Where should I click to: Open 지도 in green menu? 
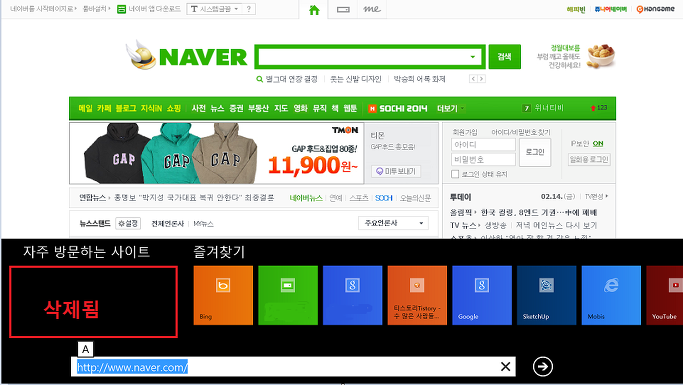281,108
